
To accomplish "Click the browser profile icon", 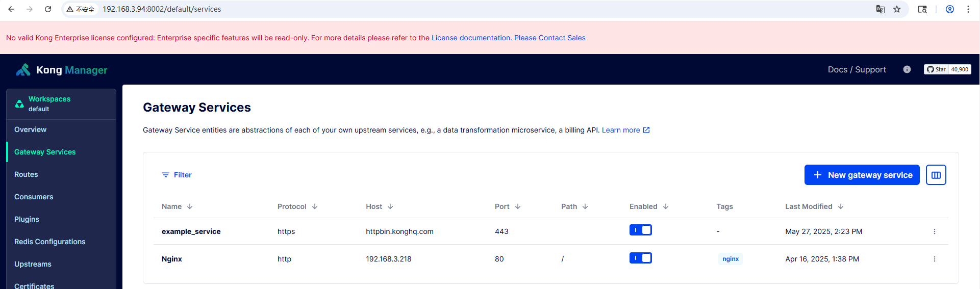I will (x=950, y=9).
